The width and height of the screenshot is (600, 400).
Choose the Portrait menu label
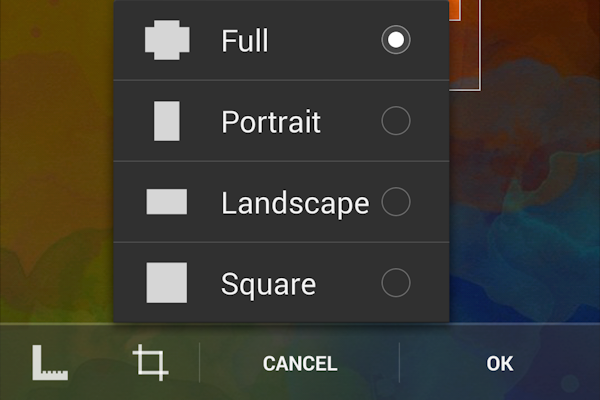[270, 122]
